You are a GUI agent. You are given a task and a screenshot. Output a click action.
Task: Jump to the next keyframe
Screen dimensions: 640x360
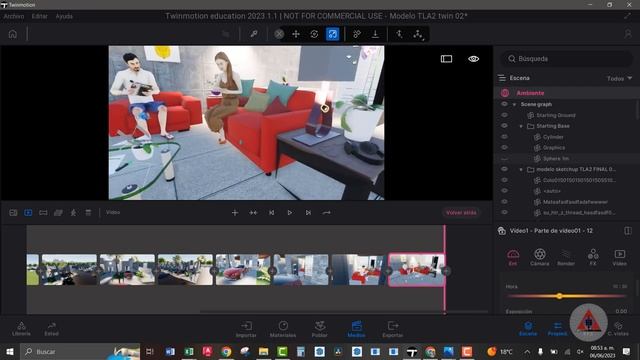point(308,213)
